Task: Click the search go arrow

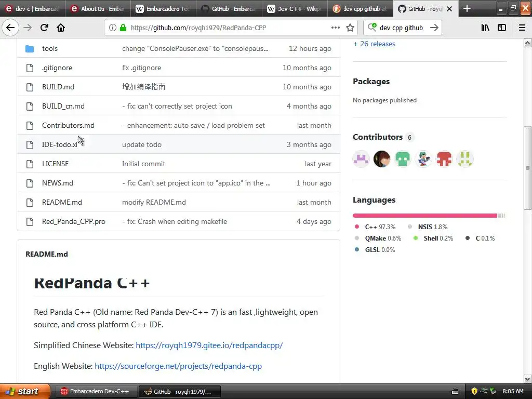Action: pos(434,28)
